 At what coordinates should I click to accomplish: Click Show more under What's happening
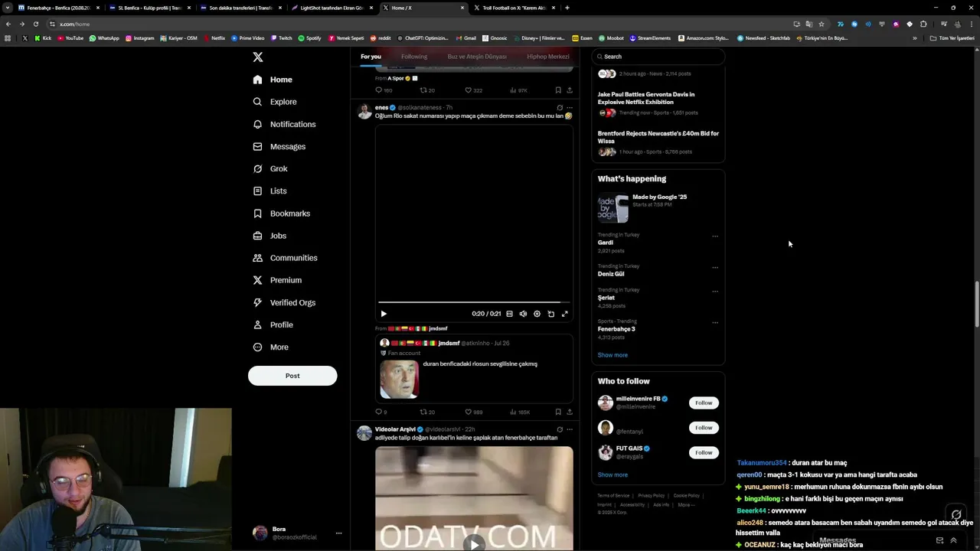click(x=612, y=355)
